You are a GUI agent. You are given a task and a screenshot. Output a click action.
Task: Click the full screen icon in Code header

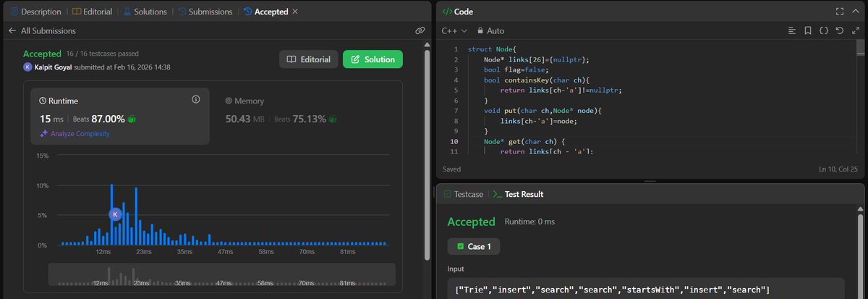pos(839,12)
